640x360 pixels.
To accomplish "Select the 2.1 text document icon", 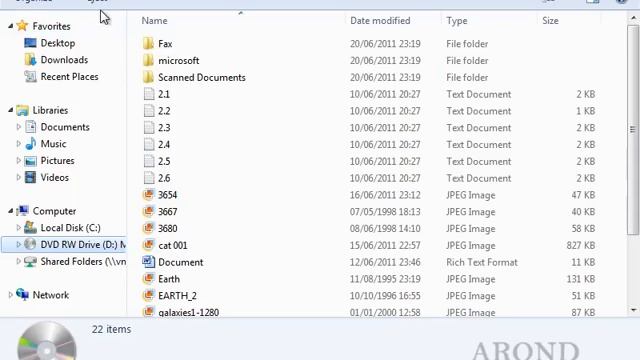I will click(149, 94).
